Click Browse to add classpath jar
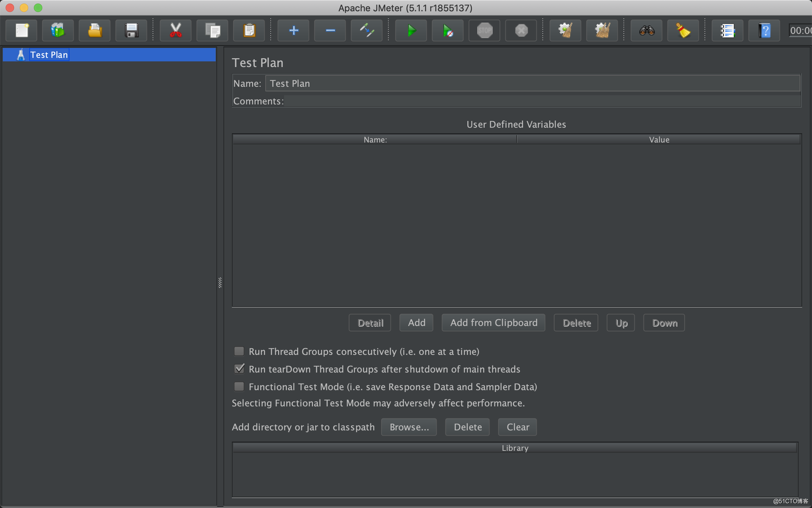The image size is (812, 508). click(409, 427)
